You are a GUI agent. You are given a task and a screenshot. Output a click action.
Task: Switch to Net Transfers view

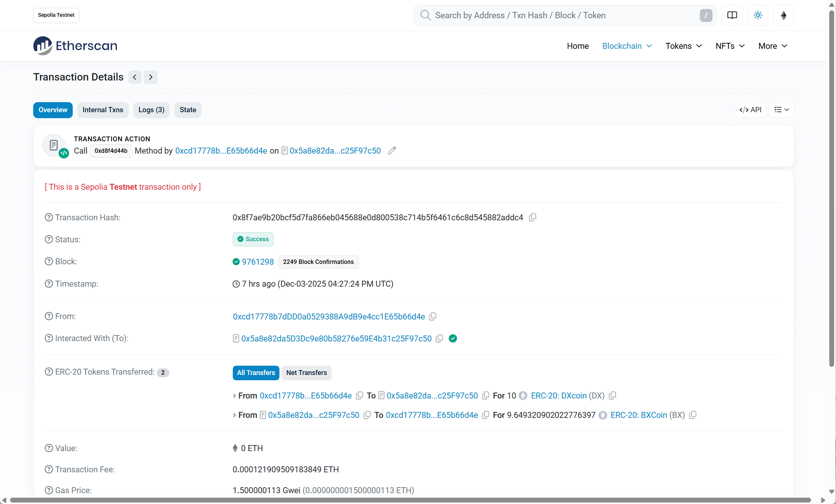pos(306,373)
